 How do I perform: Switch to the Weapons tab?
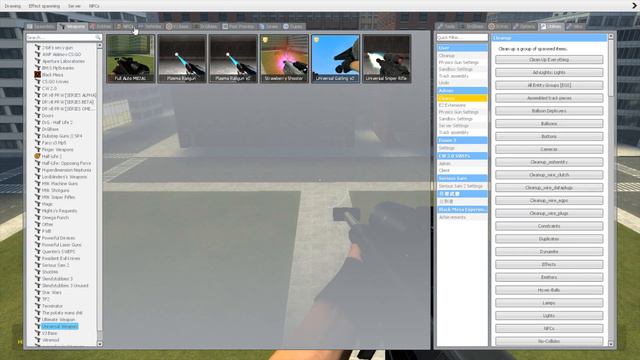tap(73, 27)
